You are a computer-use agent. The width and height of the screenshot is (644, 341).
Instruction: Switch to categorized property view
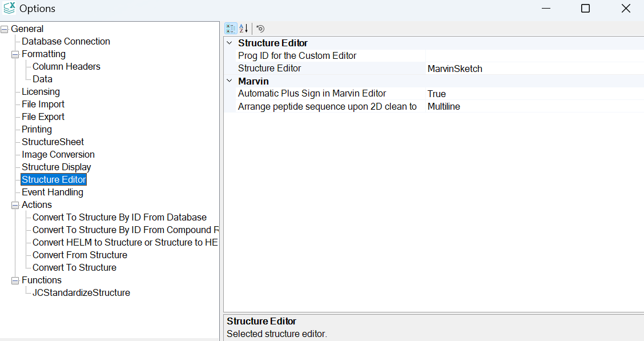coord(231,28)
